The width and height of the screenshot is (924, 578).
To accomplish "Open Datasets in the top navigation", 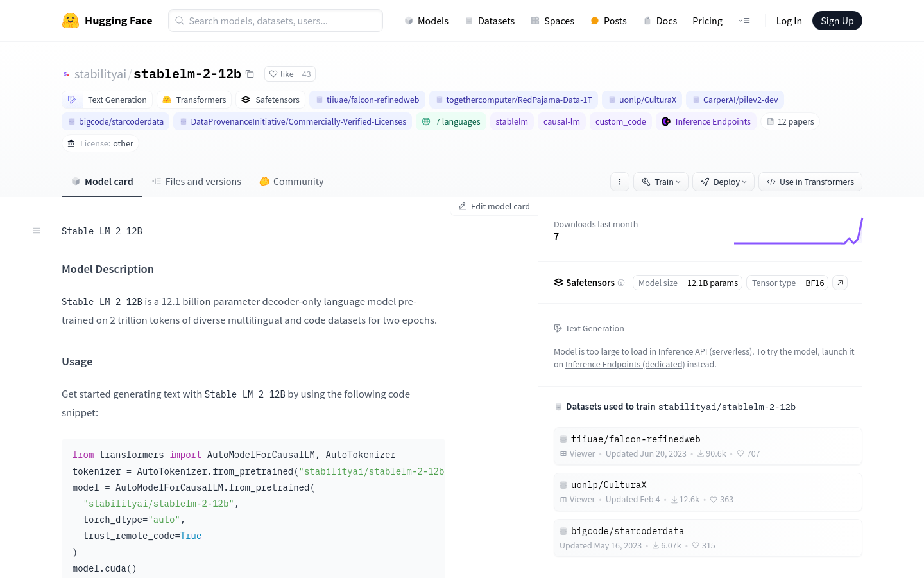I will coord(490,21).
